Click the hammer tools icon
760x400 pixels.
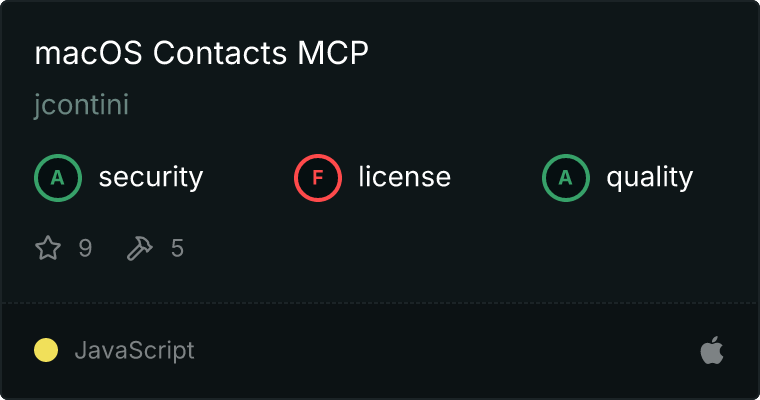tap(140, 248)
